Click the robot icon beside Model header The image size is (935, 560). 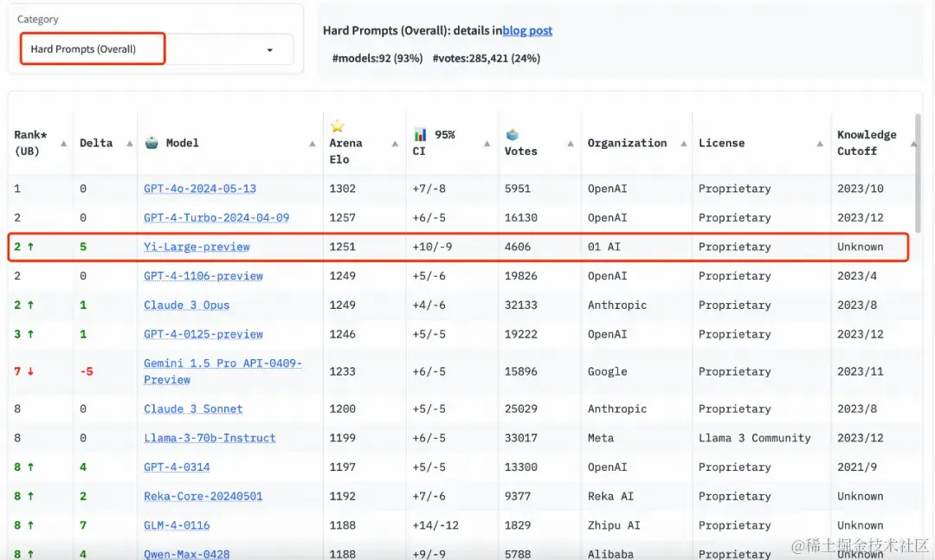152,143
